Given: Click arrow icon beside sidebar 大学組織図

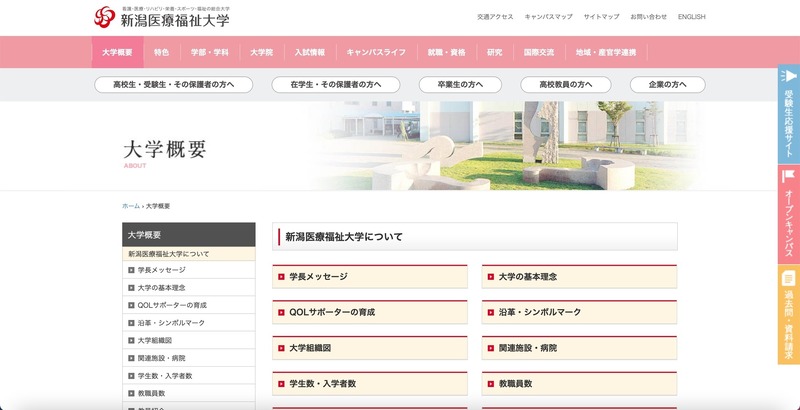Looking at the screenshot, I should tap(131, 340).
